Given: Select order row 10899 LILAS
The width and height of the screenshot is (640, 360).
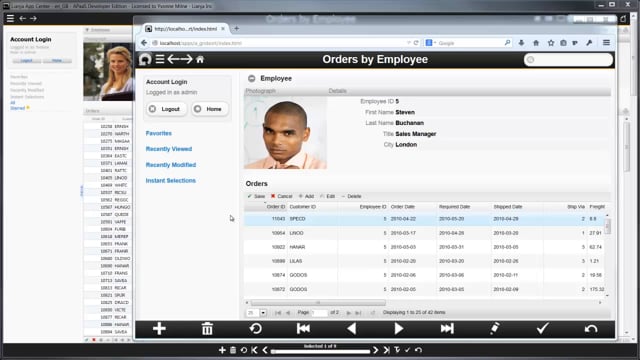Looking at the screenshot, I should coord(424,261).
